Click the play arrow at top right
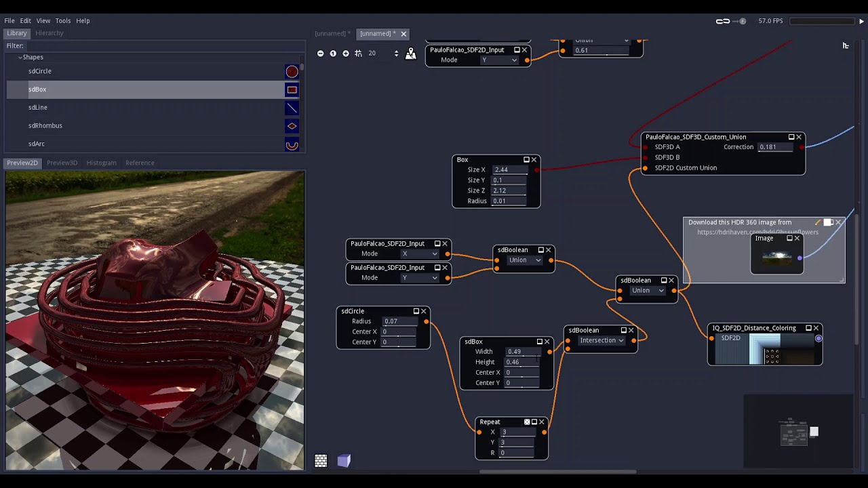Viewport: 868px width, 488px height. (862, 21)
